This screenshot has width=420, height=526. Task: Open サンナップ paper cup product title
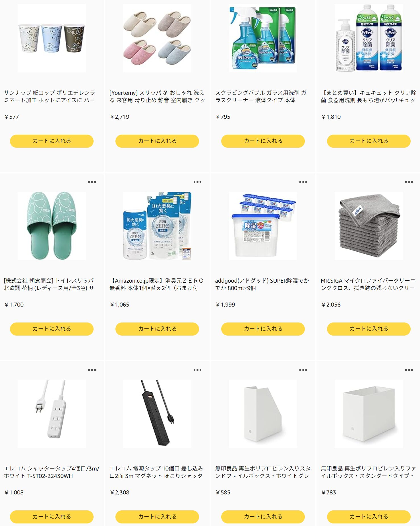tap(49, 96)
